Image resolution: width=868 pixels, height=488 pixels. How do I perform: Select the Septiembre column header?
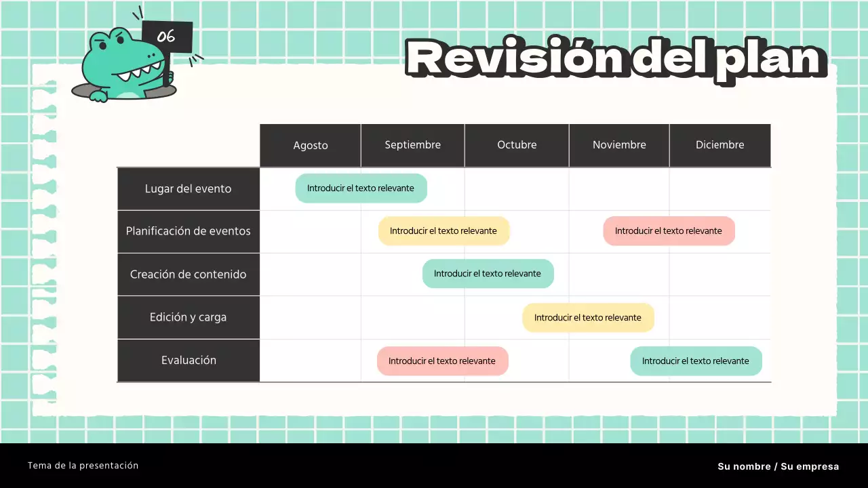tap(412, 145)
